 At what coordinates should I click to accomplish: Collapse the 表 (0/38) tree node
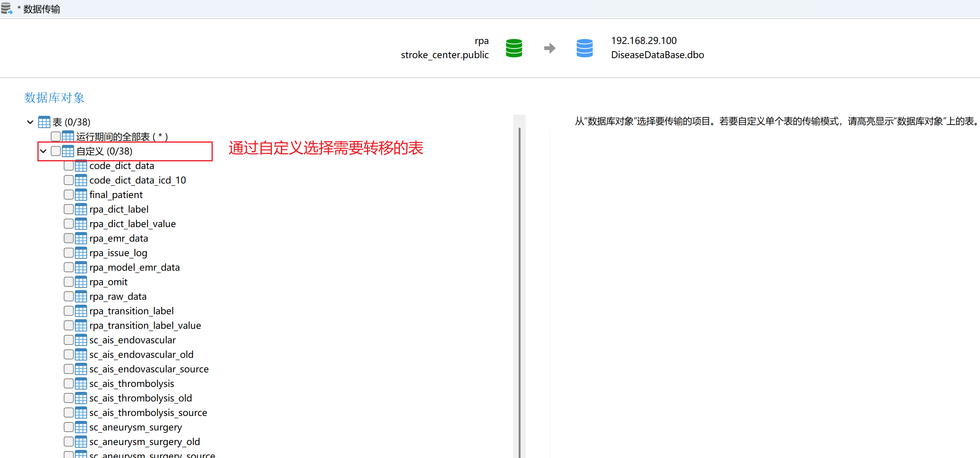click(30, 122)
